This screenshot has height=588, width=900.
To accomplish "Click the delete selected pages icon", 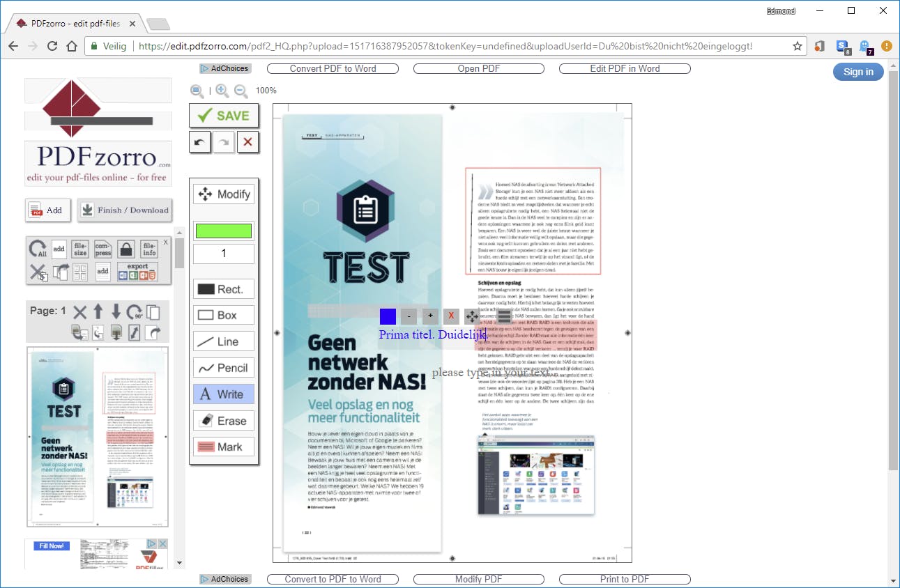I will [38, 272].
